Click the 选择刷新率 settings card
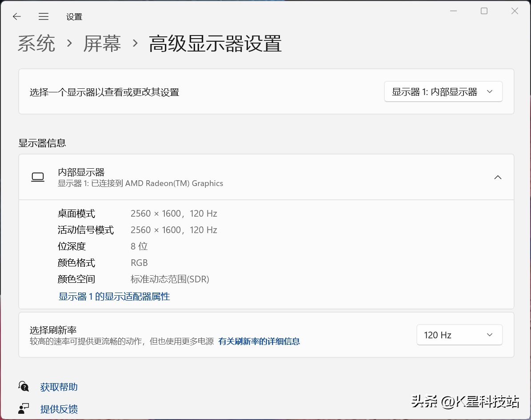This screenshot has height=420, width=531. (x=266, y=335)
